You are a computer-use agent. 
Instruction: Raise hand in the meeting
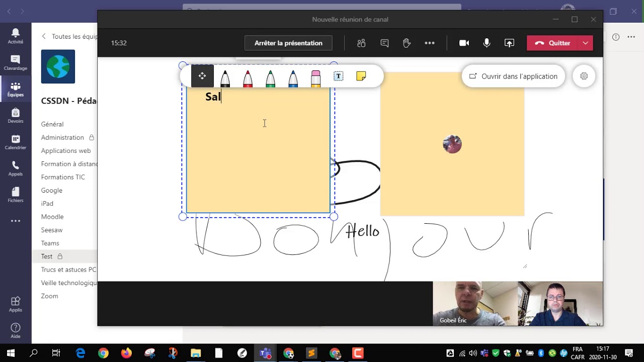click(x=407, y=43)
